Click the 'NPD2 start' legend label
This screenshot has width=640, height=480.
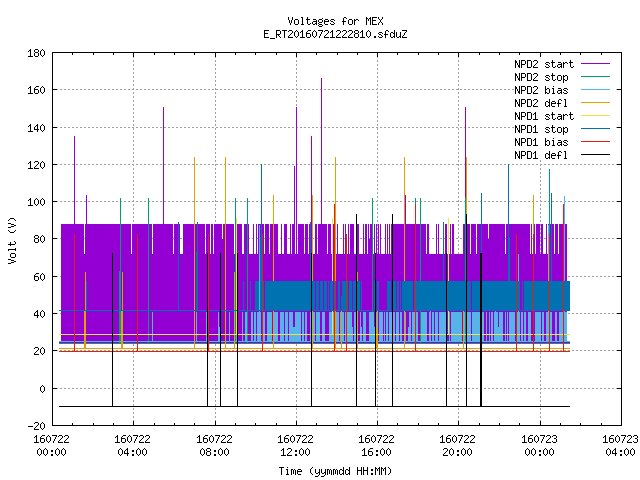click(544, 64)
